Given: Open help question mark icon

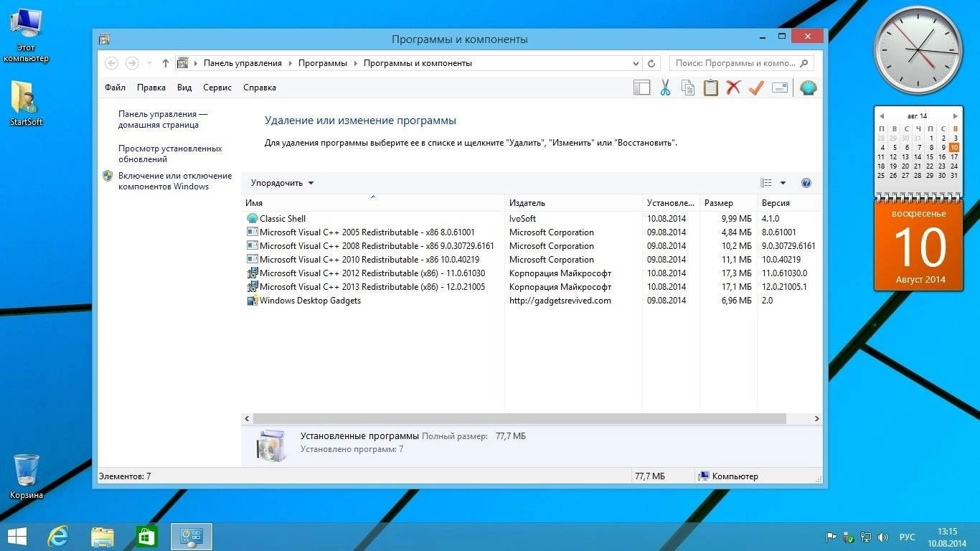Looking at the screenshot, I should point(806,183).
